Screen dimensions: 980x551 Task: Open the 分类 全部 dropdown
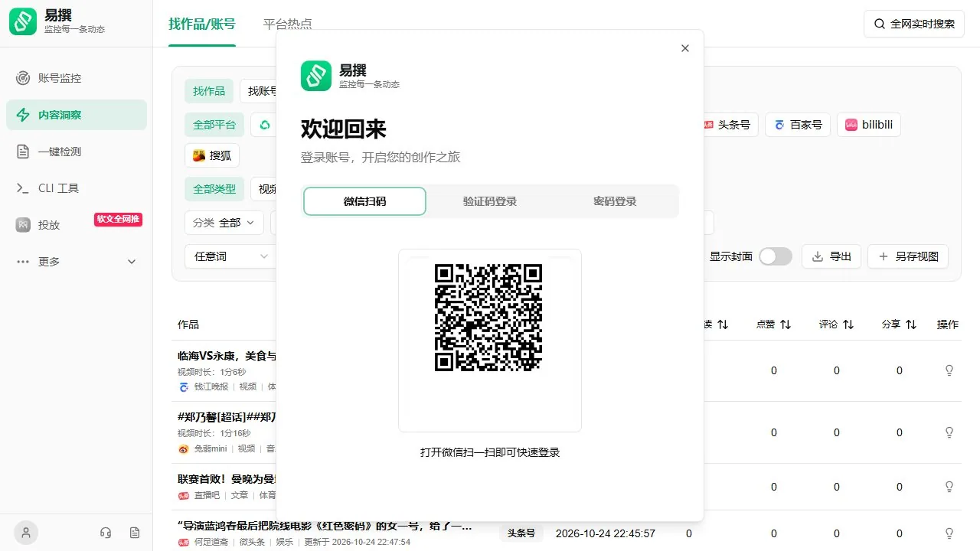pos(224,223)
